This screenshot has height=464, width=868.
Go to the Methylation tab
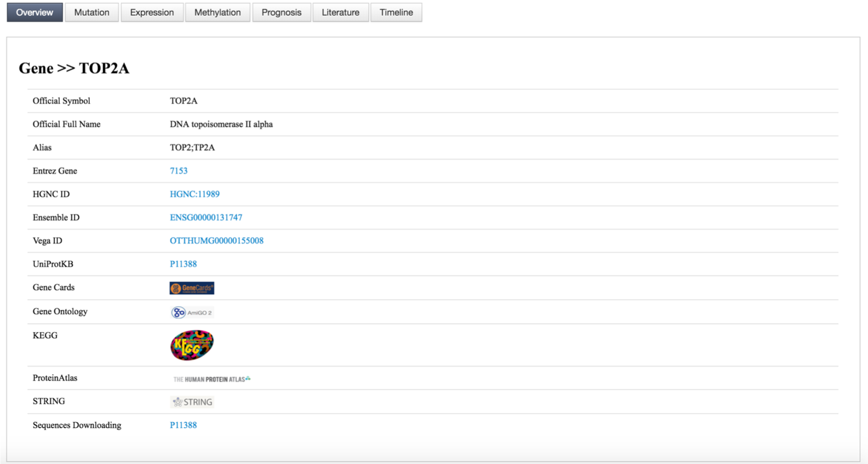pyautogui.click(x=217, y=12)
